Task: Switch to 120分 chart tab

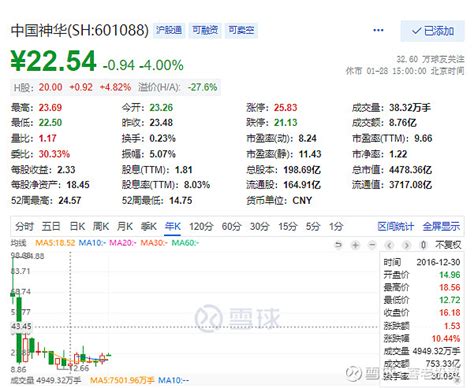Action: (x=201, y=227)
